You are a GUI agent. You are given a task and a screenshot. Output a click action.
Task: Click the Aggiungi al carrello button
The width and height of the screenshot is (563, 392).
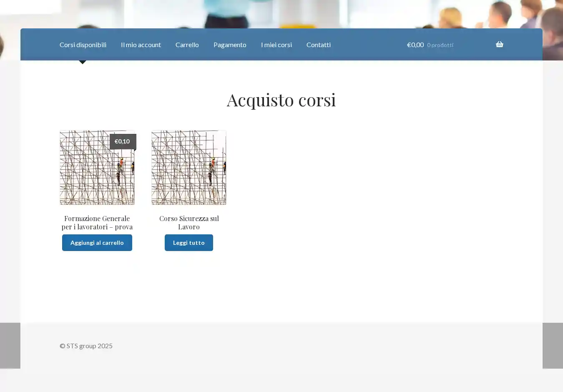97,243
